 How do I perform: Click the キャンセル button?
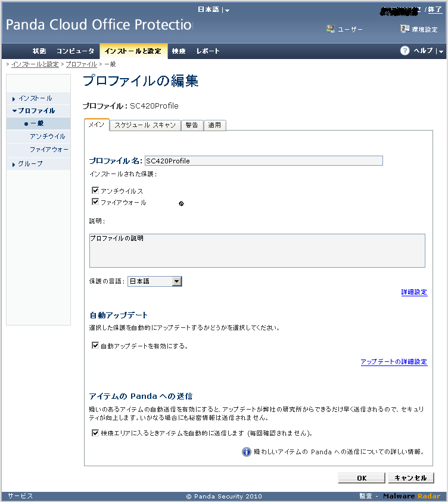coord(411,478)
